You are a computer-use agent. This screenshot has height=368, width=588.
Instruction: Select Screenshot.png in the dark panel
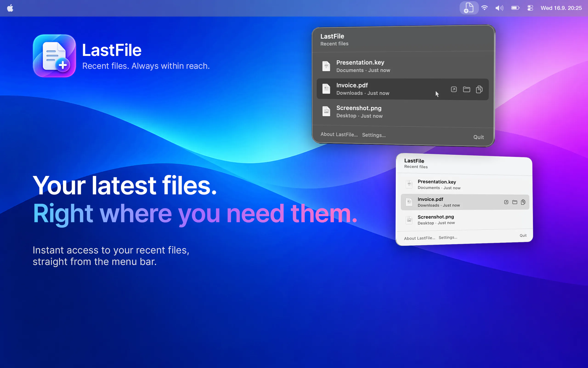point(403,112)
